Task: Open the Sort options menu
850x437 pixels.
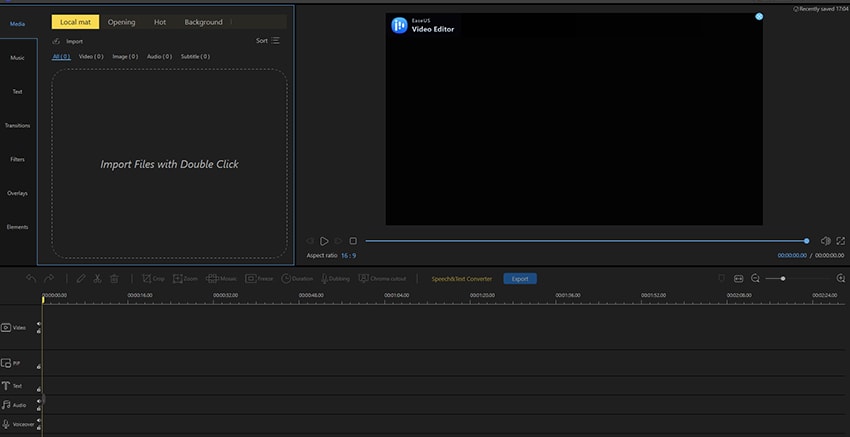Action: click(268, 41)
